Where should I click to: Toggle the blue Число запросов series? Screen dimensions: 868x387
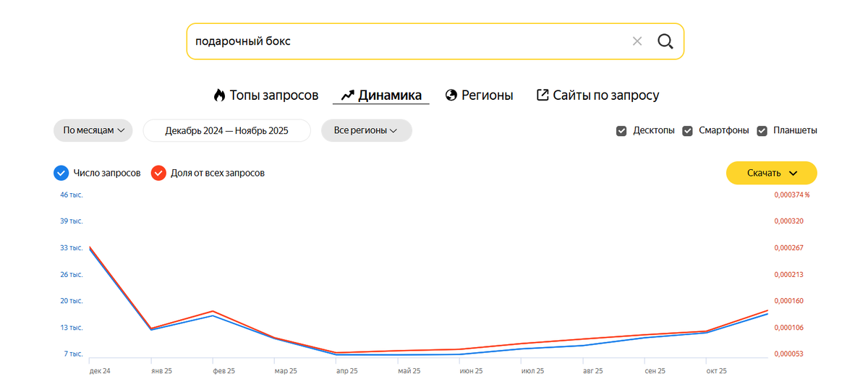click(x=61, y=173)
